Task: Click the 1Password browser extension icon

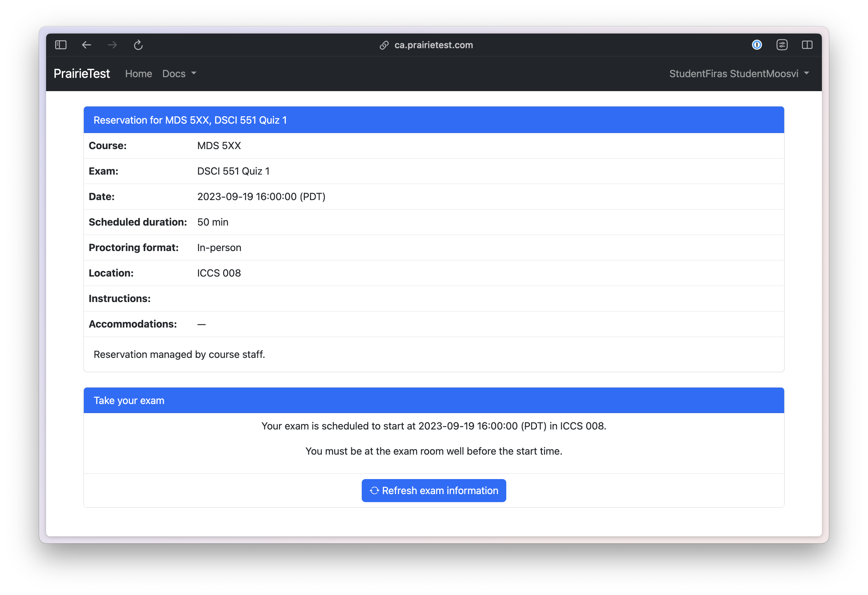Action: tap(756, 44)
